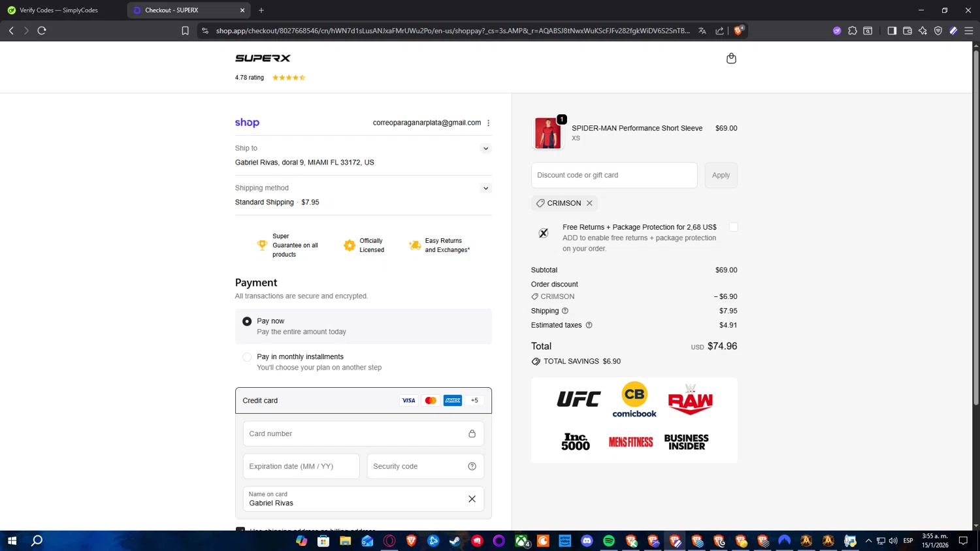Click the shop pay logo link
Screen dimensions: 980x551
pyautogui.click(x=247, y=123)
